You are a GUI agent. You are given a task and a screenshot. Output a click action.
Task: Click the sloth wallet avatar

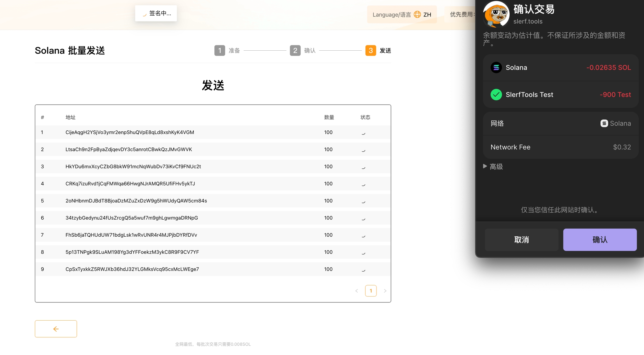coord(496,14)
